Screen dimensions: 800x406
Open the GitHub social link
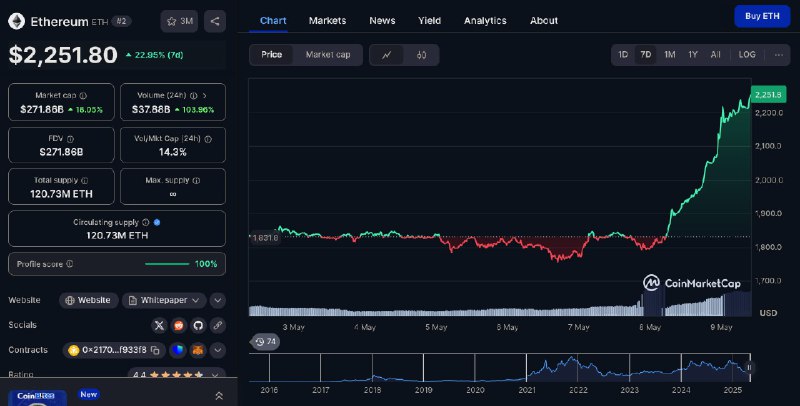[x=198, y=325]
